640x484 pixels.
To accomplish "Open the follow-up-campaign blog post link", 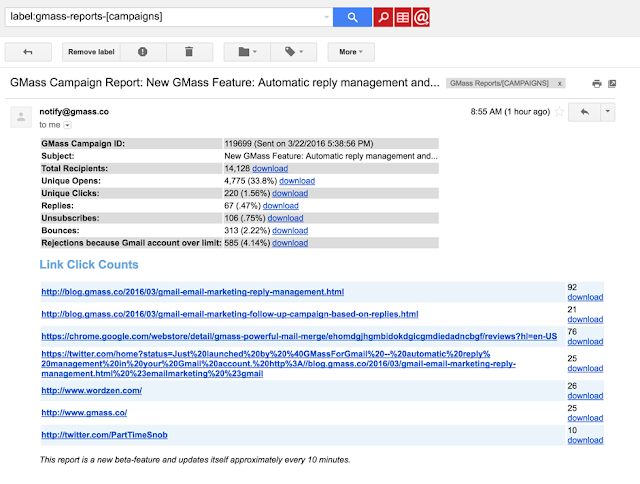I will (230, 314).
